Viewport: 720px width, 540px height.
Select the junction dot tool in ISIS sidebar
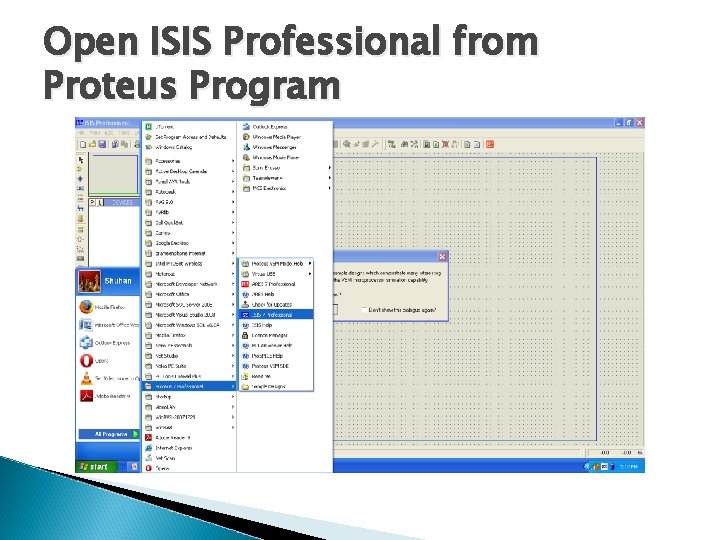(80, 179)
